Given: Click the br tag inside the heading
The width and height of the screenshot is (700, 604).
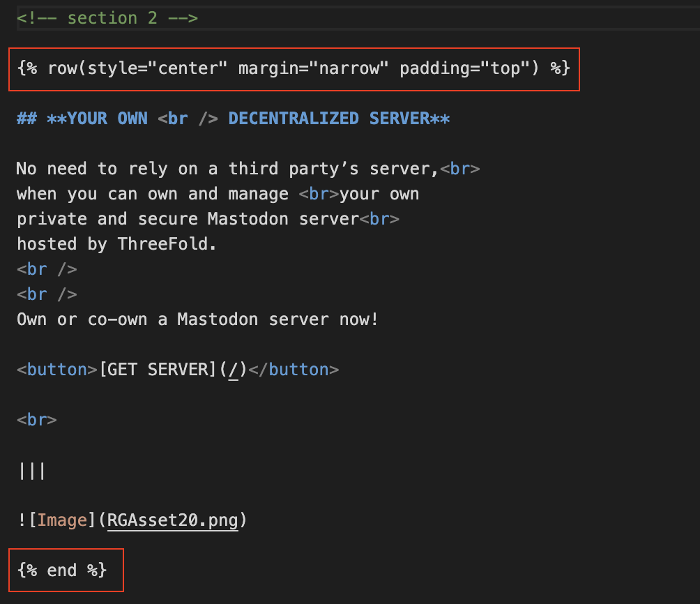Looking at the screenshot, I should 178,119.
